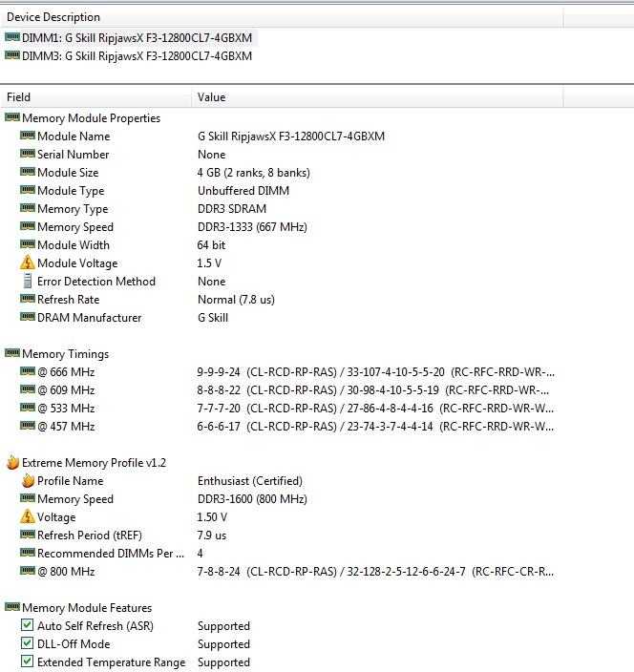Click the Refresh Rate row icon
This screenshot has width=634, height=672.
(28, 299)
